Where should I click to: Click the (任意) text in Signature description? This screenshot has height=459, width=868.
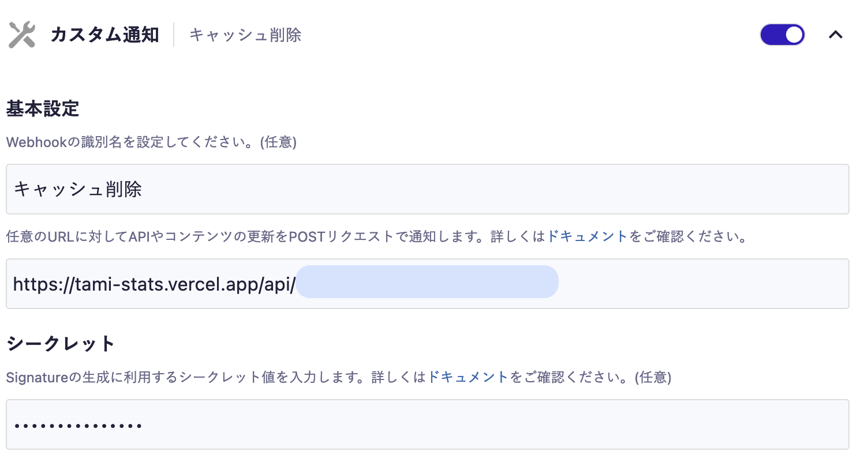point(653,378)
